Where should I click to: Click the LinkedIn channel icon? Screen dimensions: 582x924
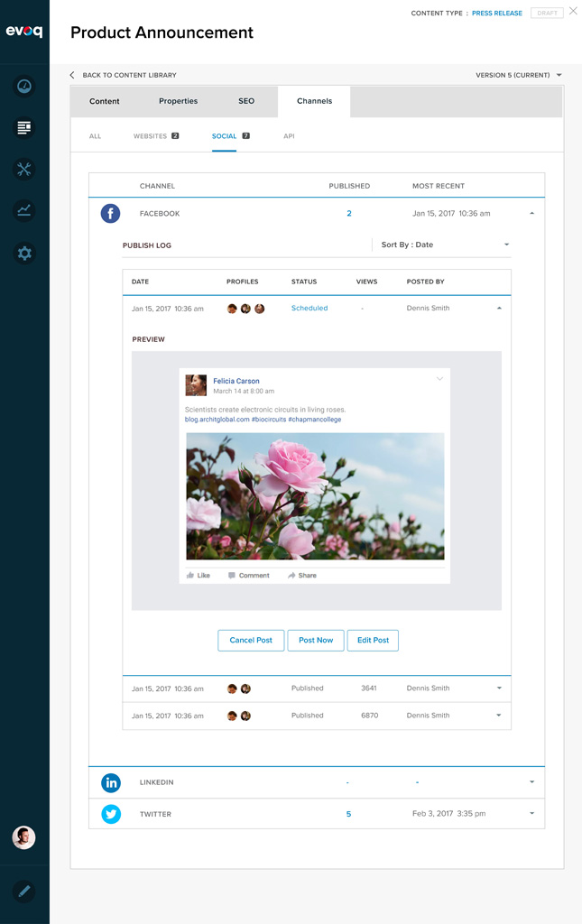coord(111,782)
